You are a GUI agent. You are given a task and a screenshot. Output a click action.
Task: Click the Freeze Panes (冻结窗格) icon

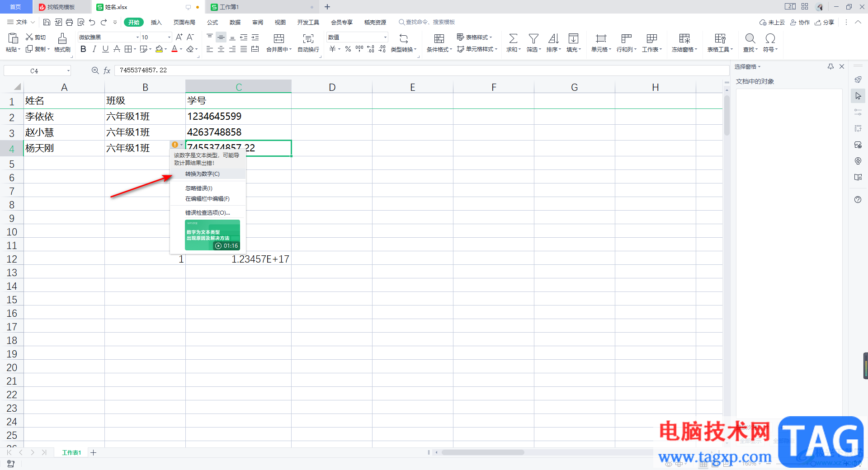684,38
